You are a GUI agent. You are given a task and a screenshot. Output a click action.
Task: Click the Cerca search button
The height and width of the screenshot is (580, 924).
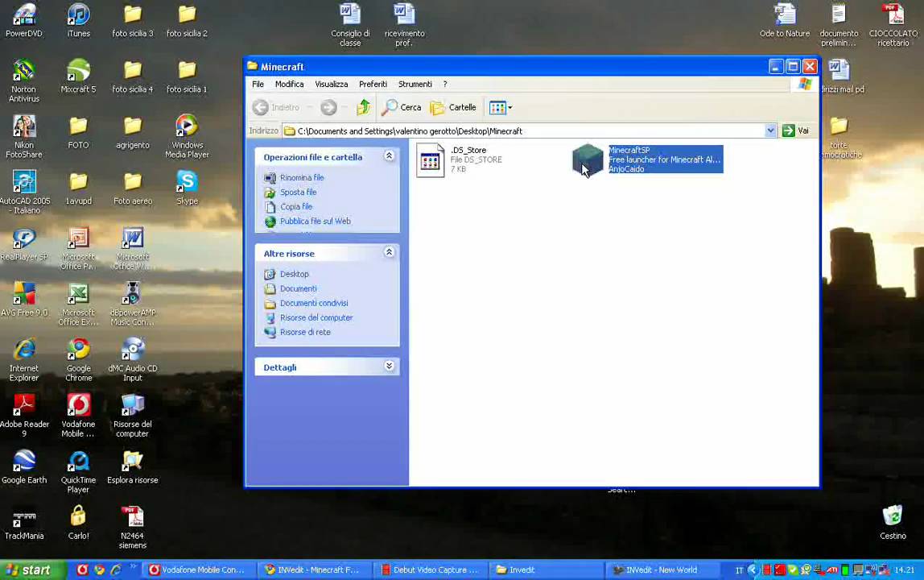[402, 107]
